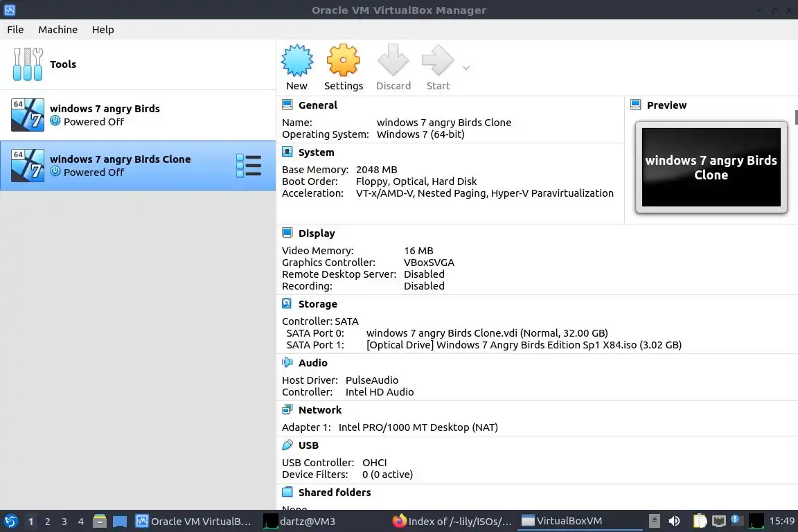Open the taskbar application menu icon
The image size is (798, 532).
click(10, 522)
